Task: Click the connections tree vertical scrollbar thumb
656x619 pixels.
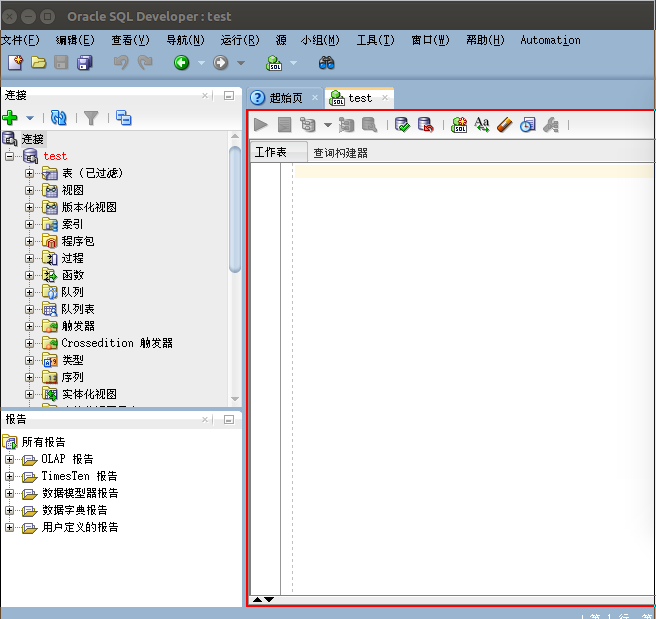Action: 235,209
